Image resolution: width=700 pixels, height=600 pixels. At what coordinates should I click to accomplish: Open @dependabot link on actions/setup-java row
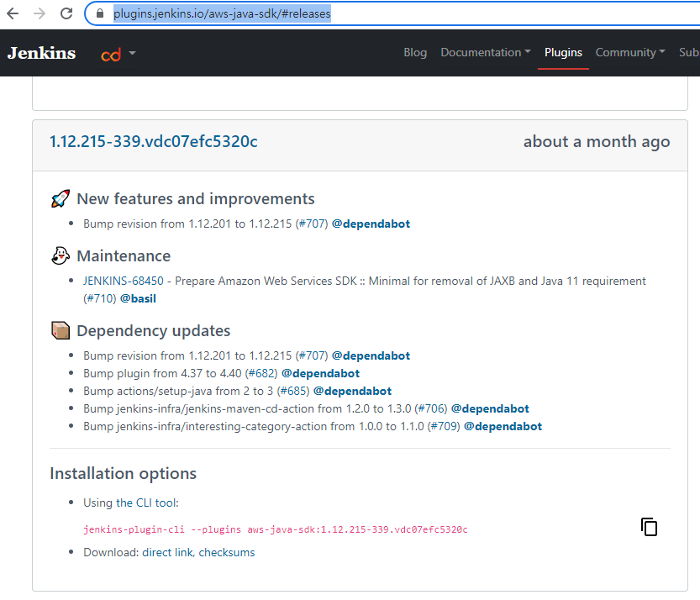point(352,391)
